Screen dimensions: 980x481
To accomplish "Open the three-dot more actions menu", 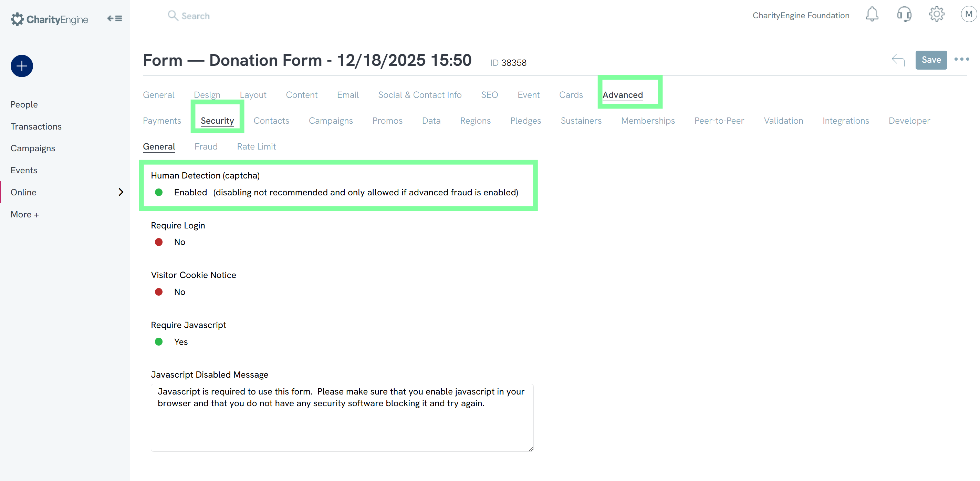I will tap(961, 59).
